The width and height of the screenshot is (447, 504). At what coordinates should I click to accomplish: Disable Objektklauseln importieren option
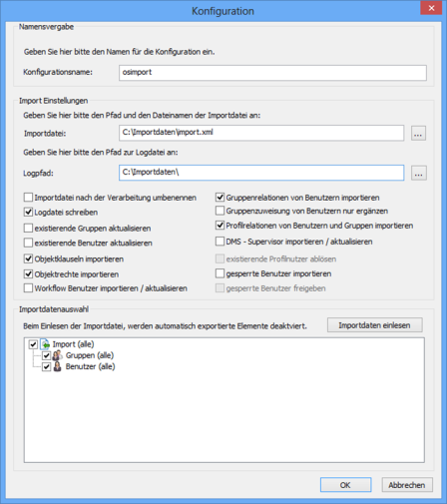pos(28,258)
